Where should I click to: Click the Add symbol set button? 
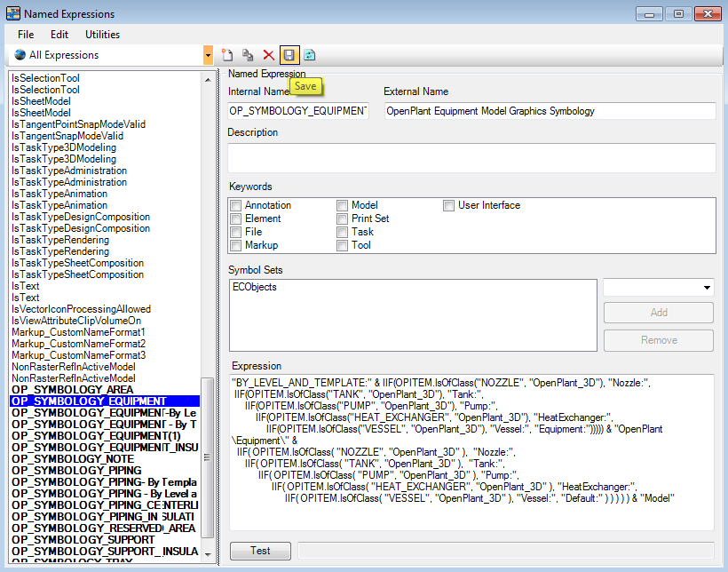click(659, 313)
